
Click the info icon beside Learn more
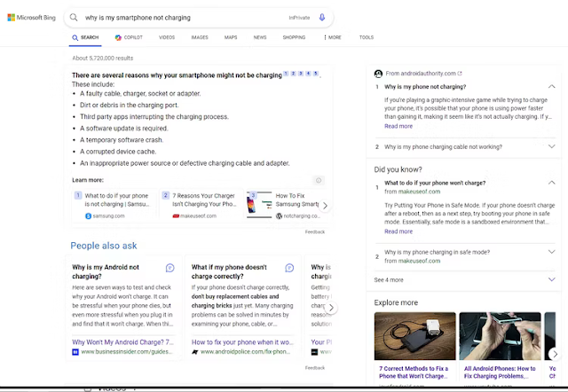pos(319,180)
